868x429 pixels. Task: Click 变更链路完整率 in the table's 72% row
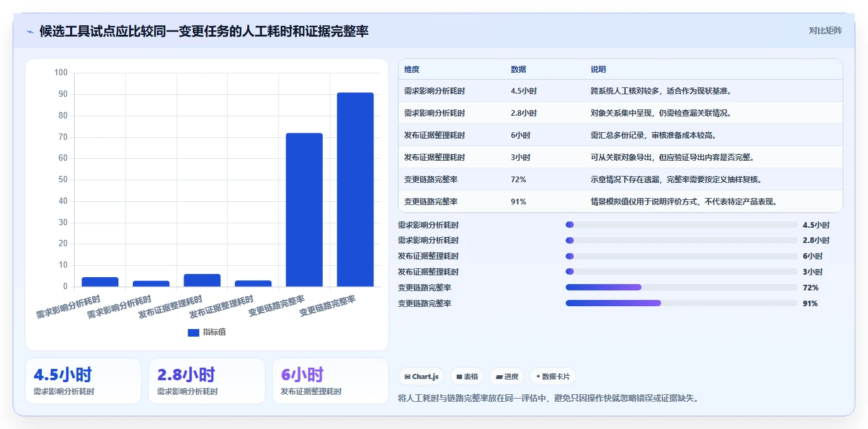click(x=431, y=180)
